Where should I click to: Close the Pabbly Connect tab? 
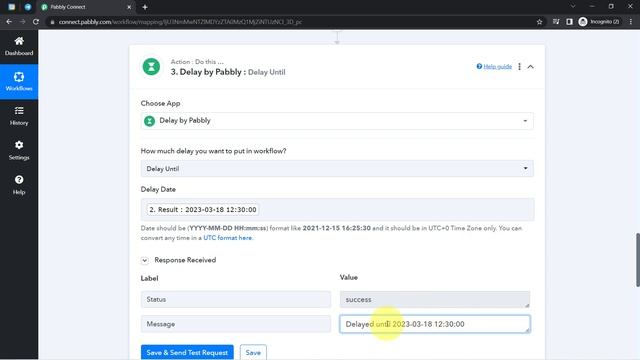tap(129, 7)
